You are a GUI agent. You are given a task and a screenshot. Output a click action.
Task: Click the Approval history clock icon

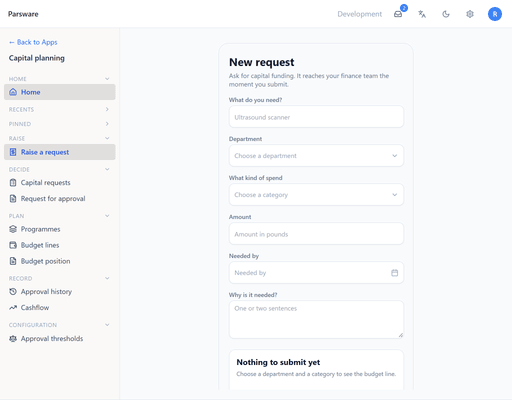(x=13, y=292)
